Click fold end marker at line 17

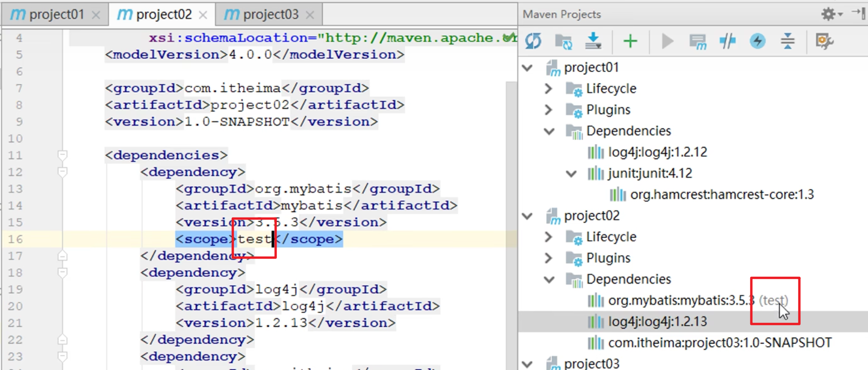62,256
